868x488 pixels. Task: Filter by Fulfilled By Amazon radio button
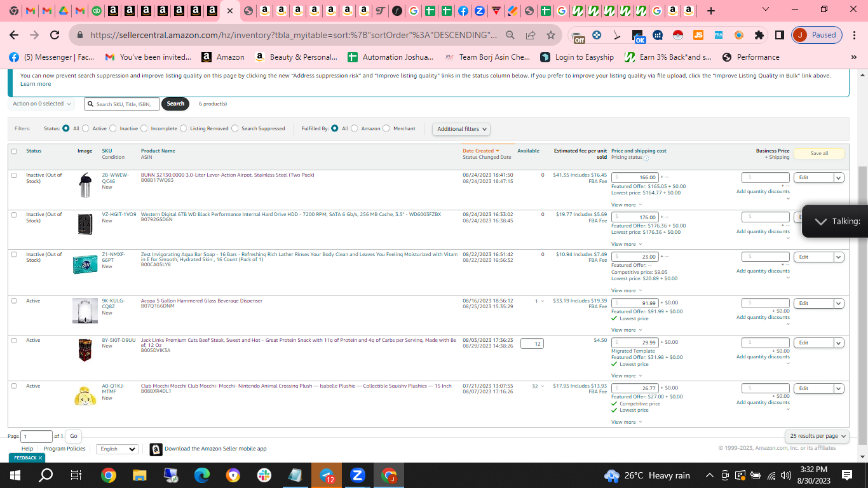[x=355, y=128]
